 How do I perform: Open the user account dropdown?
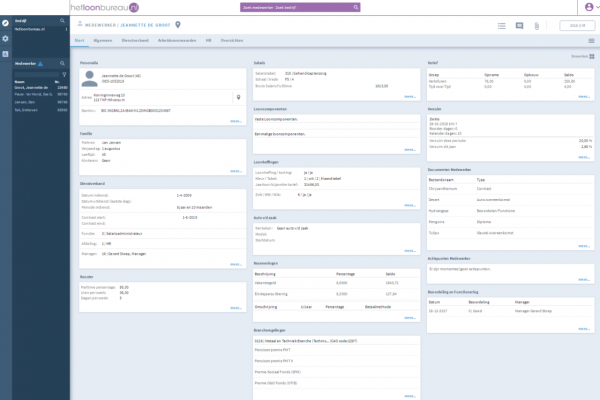588,6
